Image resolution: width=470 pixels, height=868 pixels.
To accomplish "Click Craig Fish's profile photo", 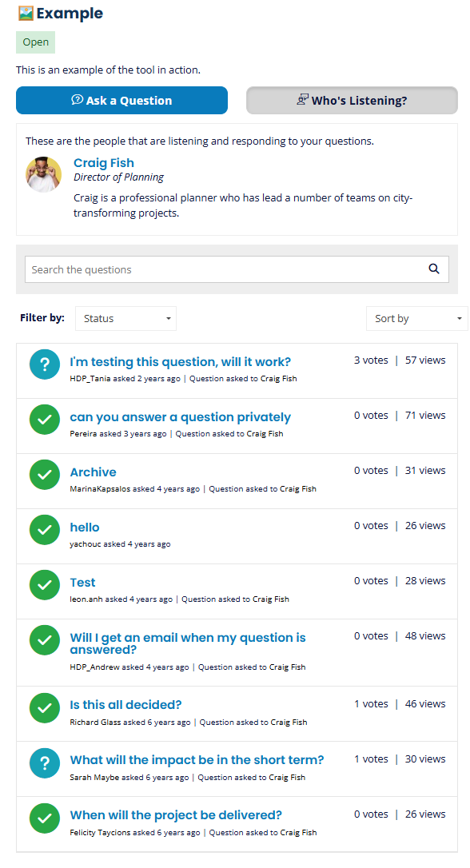I will point(43,174).
